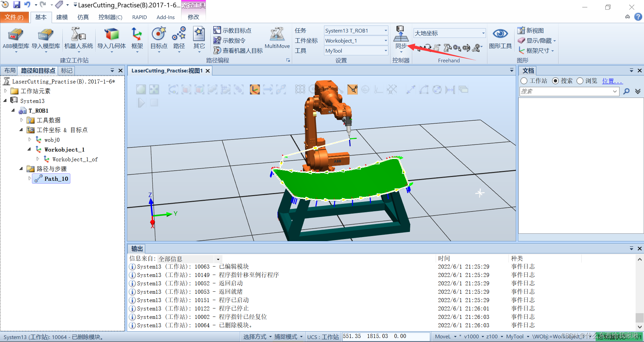Open the RAPID ribbon tab
Viewport: 644px width, 342px height.
140,17
